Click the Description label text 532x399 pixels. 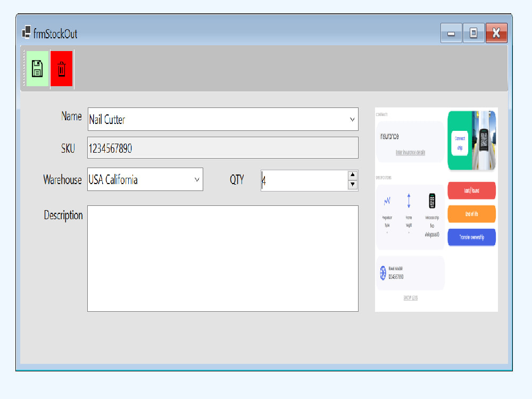point(63,215)
